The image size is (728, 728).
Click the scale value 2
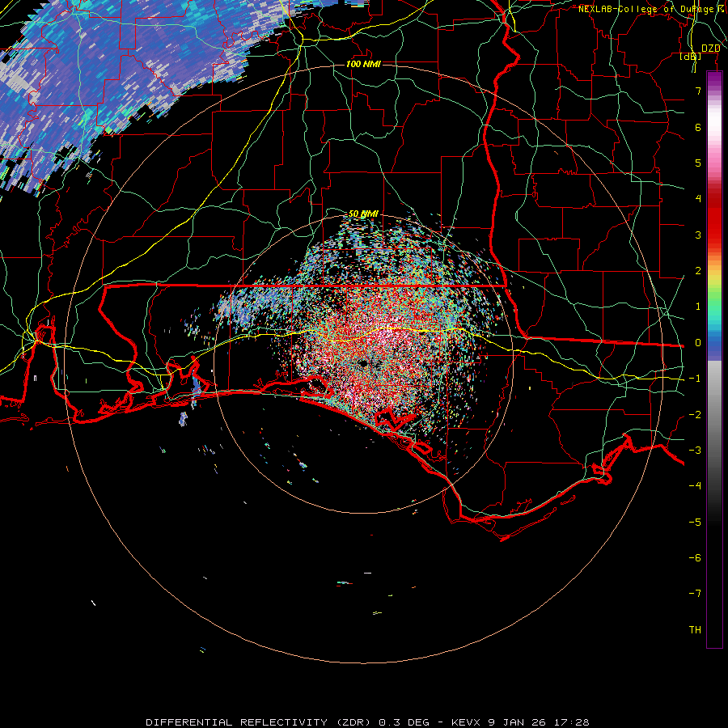coord(698,271)
